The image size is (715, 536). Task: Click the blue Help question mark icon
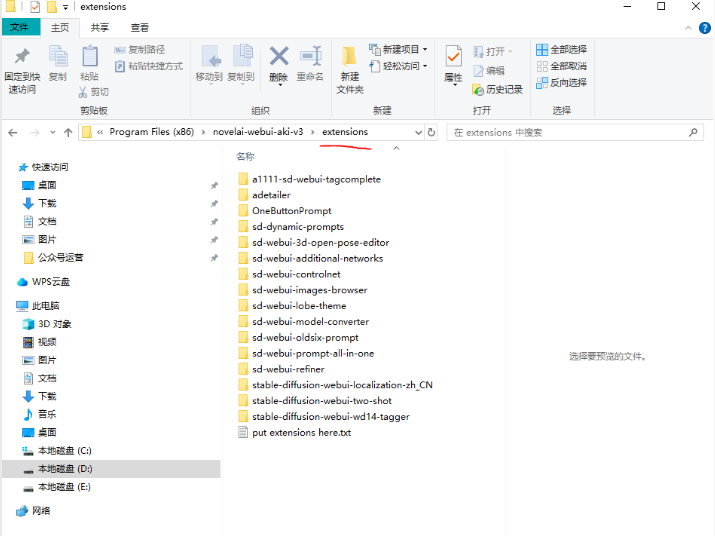click(705, 28)
